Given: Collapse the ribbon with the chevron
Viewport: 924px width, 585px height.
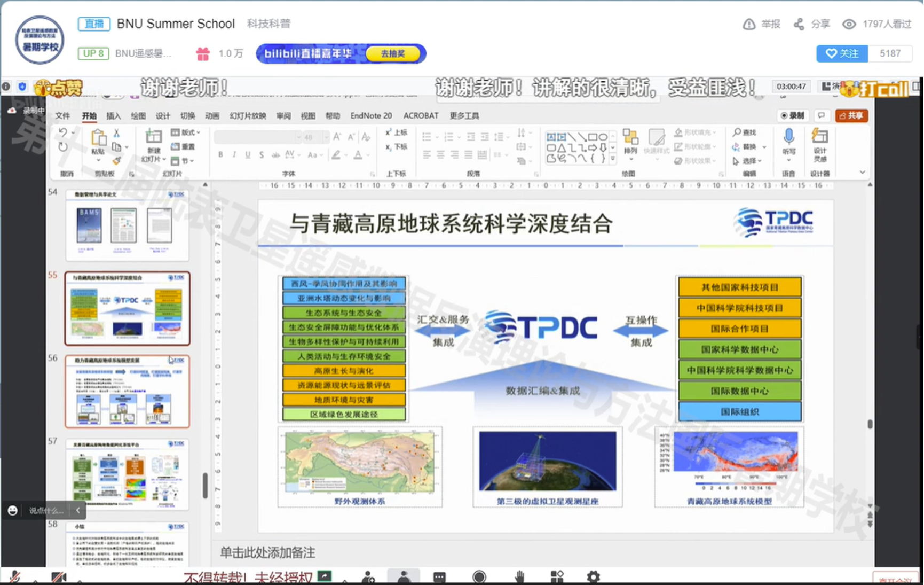Looking at the screenshot, I should [x=862, y=172].
